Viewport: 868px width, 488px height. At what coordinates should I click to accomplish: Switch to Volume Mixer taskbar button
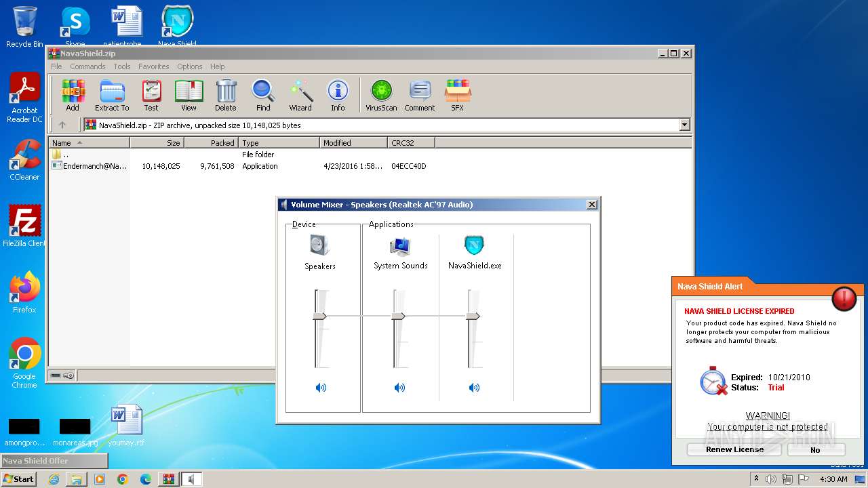[x=192, y=479]
